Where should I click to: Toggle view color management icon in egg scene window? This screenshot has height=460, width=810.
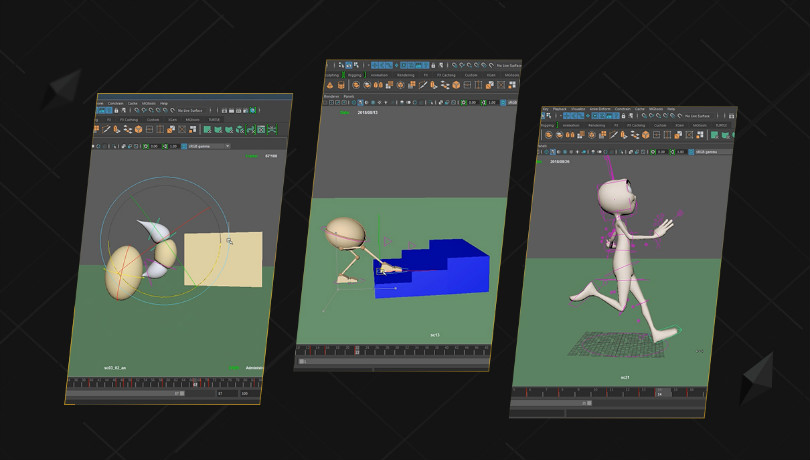coord(183,146)
